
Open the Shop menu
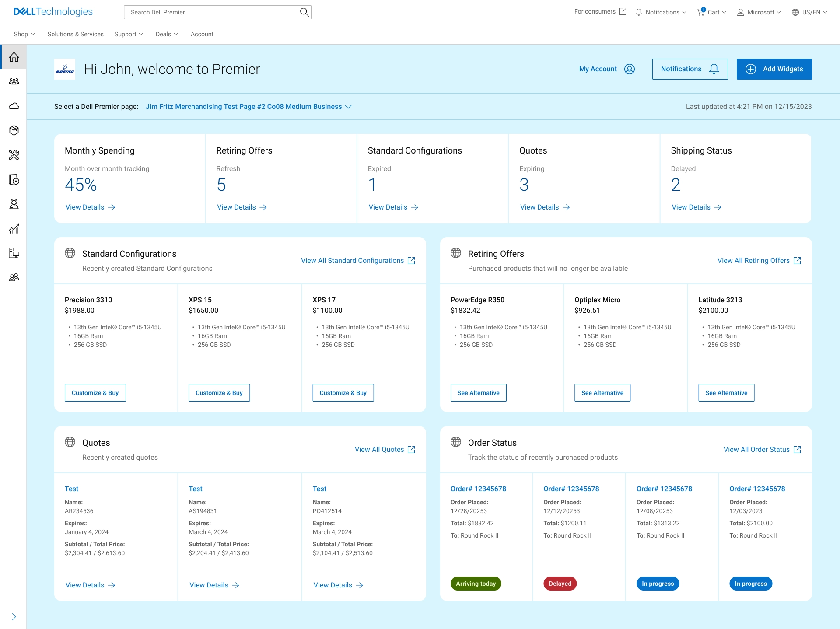(x=24, y=34)
